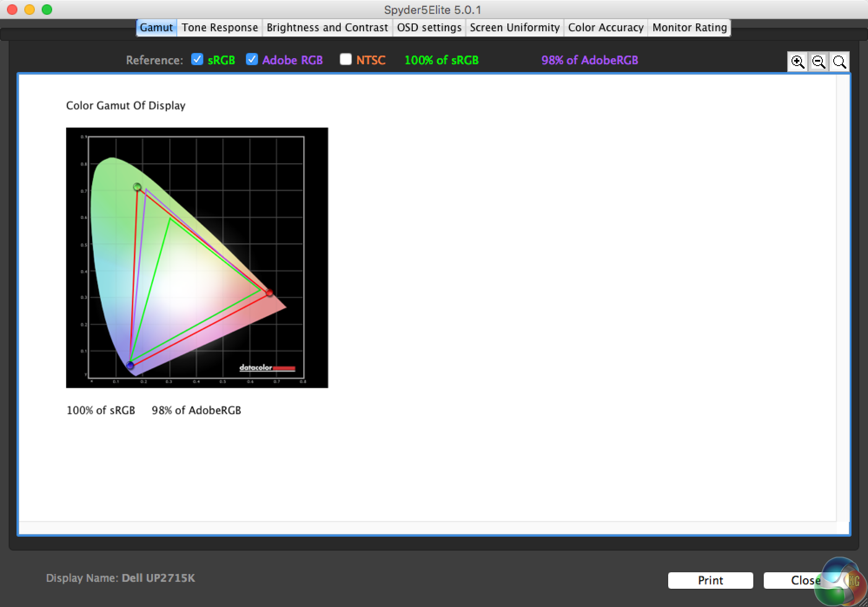Go to the Screen Uniformity tab

click(x=514, y=28)
